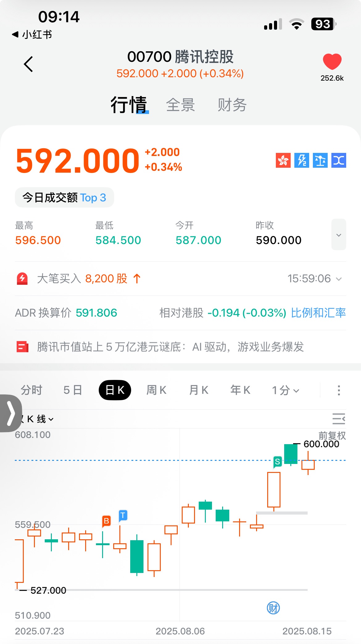Tap the blue lightning chart icon
361x644 pixels.
tap(302, 160)
